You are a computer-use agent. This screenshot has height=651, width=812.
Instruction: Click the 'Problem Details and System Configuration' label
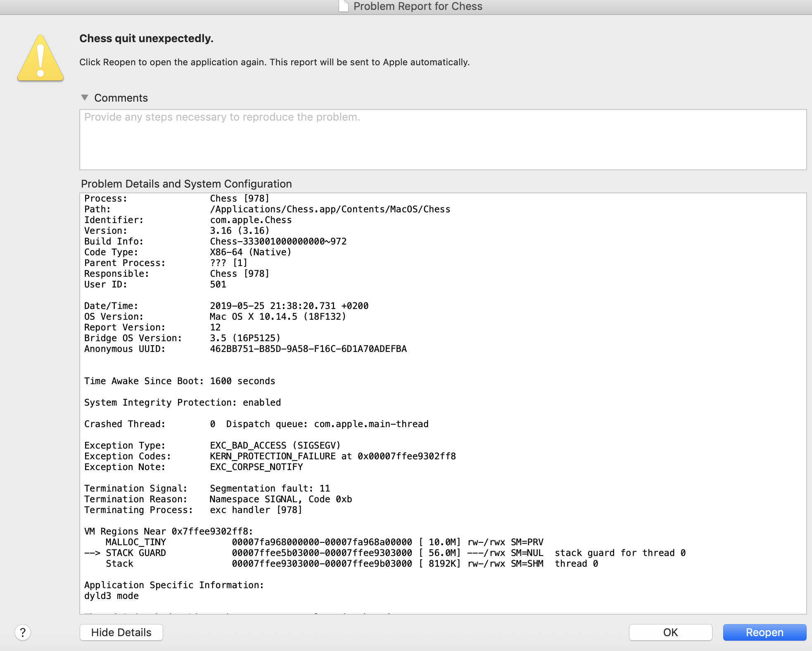(186, 184)
